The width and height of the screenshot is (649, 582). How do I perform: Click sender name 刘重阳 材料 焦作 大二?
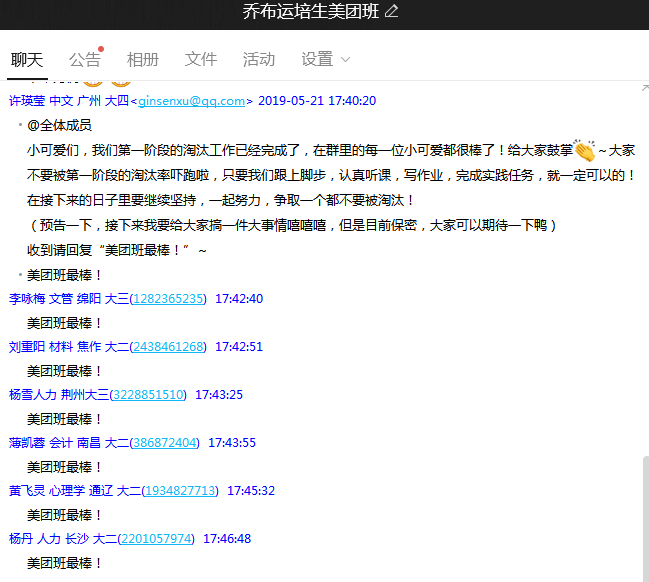pyautogui.click(x=69, y=346)
